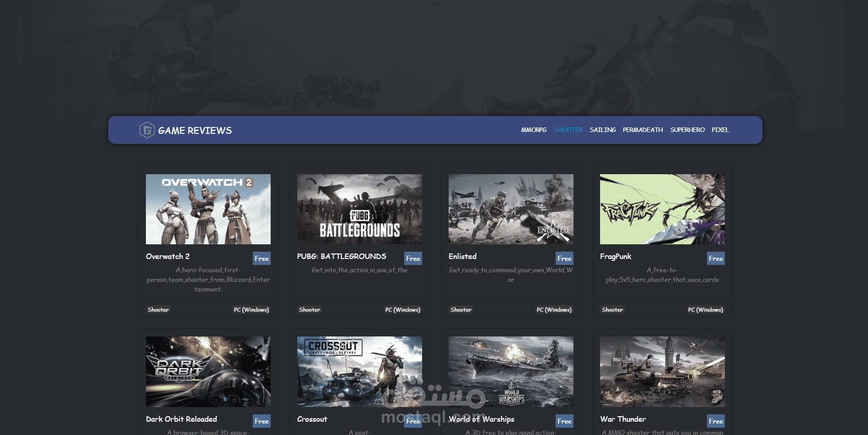Click the Crossout title text
This screenshot has width=868, height=435.
312,419
